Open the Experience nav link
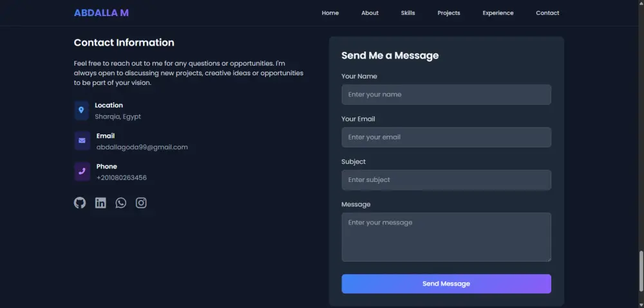Image resolution: width=644 pixels, height=308 pixels. tap(498, 13)
